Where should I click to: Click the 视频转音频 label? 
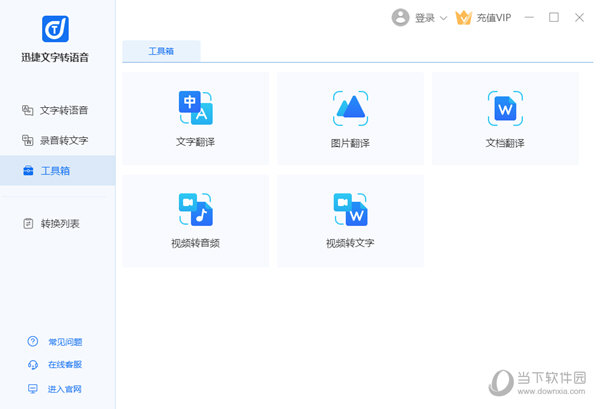(x=196, y=243)
